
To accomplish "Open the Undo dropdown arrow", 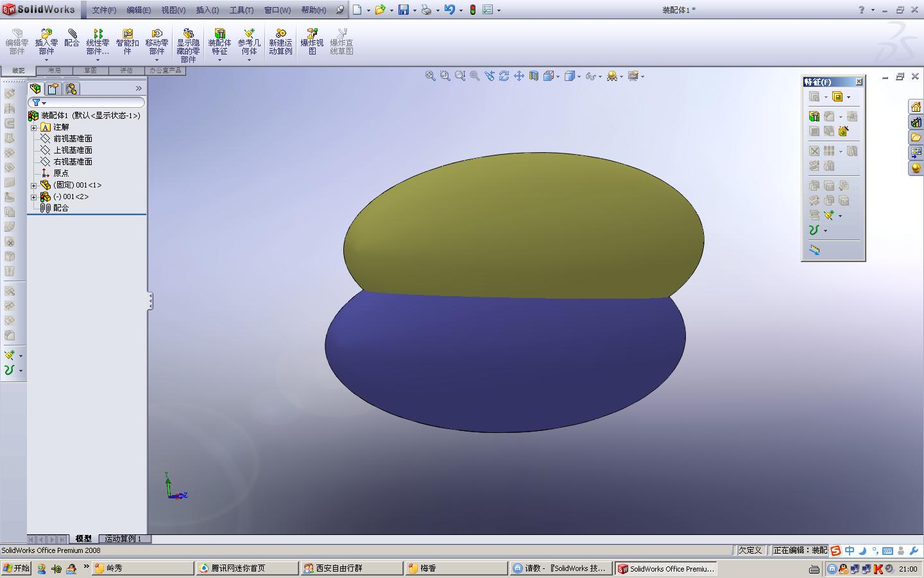I will (461, 10).
